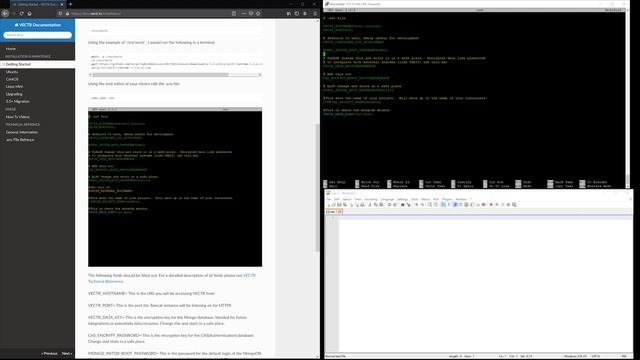640x360 pixels.
Task: Open General Information page
Action: coord(22,132)
